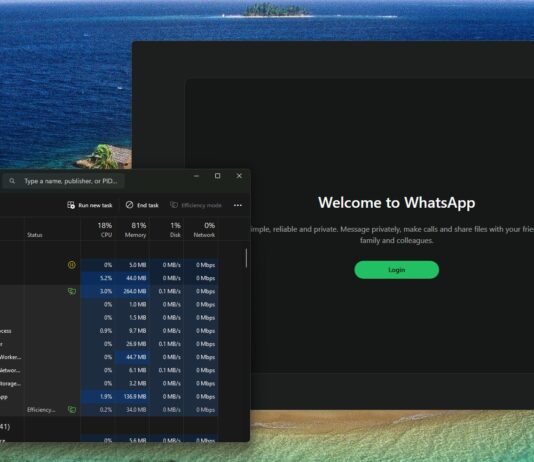
Task: Open the more options ellipsis in Task Manager
Action: (x=238, y=205)
